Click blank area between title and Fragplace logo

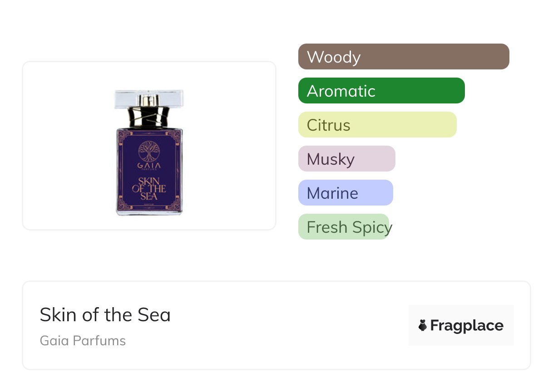click(291, 325)
